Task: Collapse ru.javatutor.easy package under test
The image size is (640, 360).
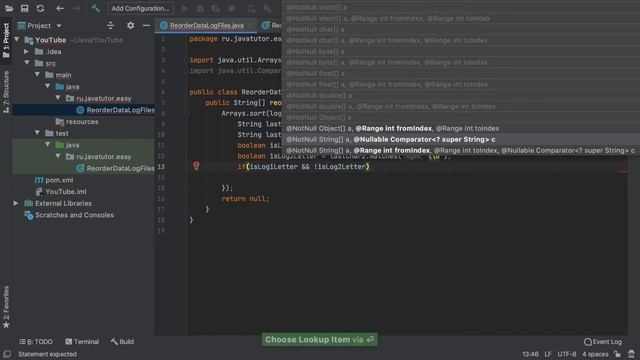Action: pos(58,156)
